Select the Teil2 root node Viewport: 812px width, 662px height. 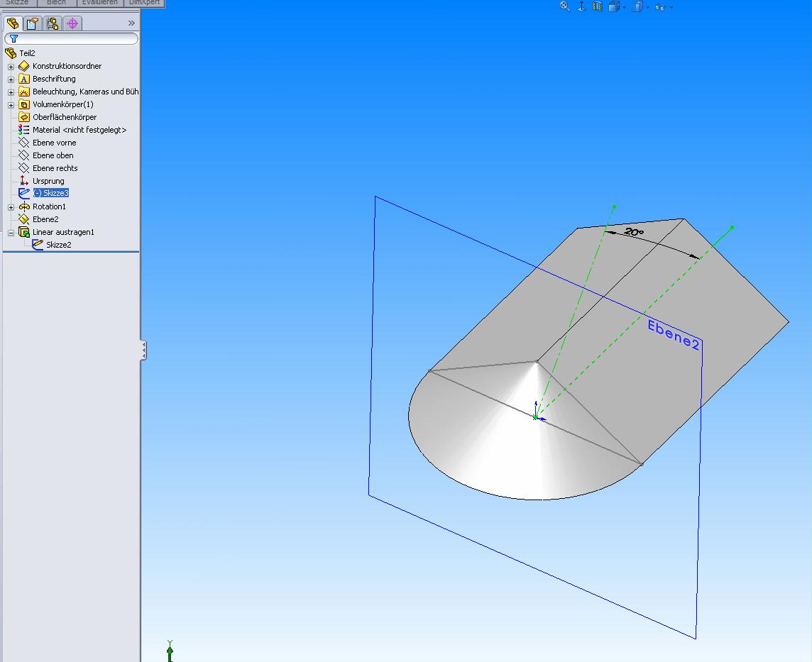click(x=28, y=53)
